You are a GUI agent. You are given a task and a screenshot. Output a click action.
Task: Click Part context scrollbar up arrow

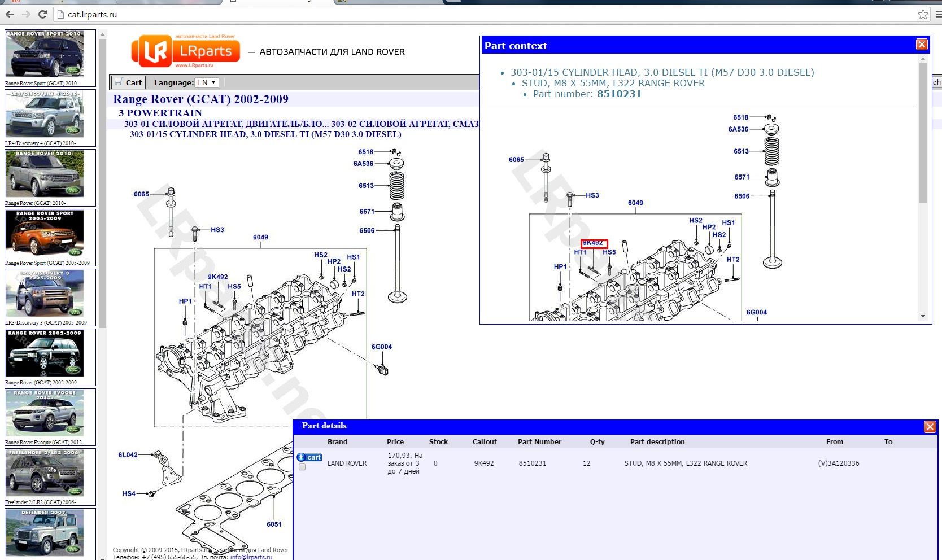[923, 59]
